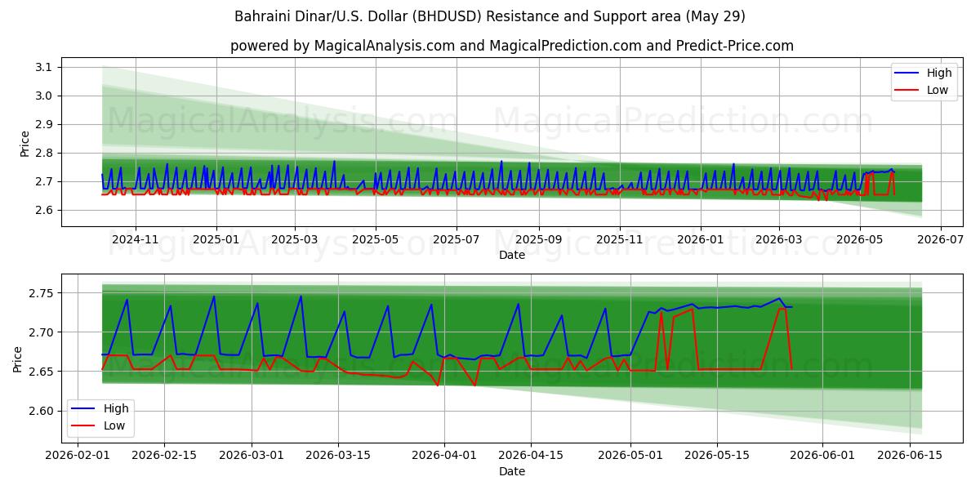Click the upper chart 'Date' axis label

(x=512, y=255)
